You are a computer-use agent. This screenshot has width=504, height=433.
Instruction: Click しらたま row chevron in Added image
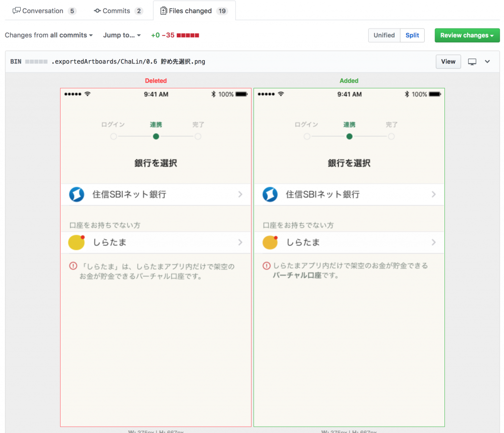coord(434,242)
